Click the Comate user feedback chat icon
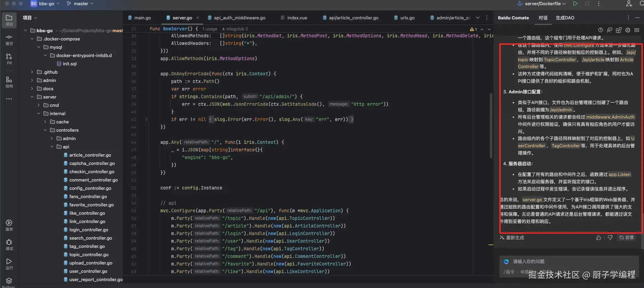 pos(609,30)
